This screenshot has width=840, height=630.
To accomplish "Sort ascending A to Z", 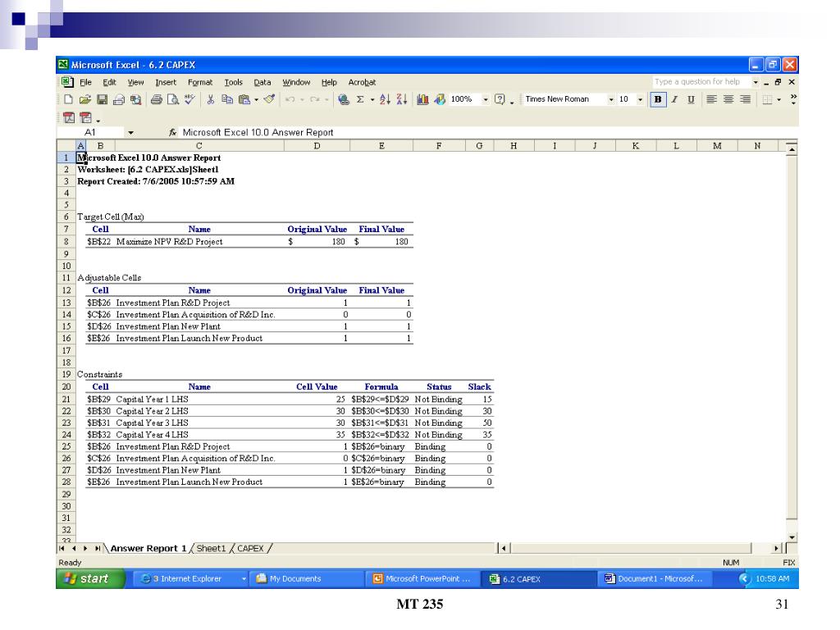I will click(x=385, y=99).
